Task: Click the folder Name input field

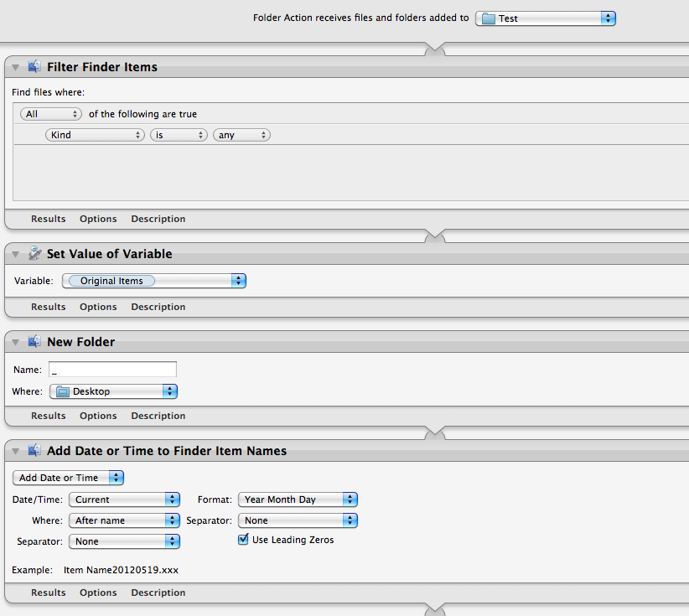Action: point(112,369)
